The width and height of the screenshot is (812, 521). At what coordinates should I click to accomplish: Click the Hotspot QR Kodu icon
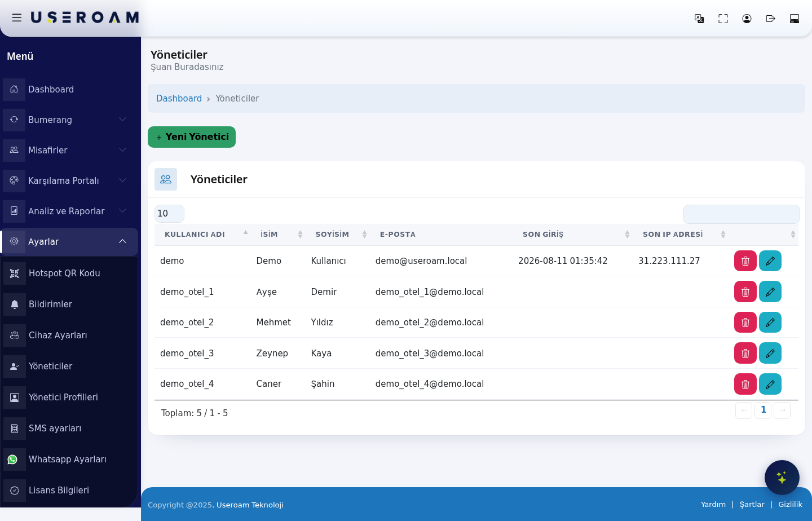pos(15,273)
